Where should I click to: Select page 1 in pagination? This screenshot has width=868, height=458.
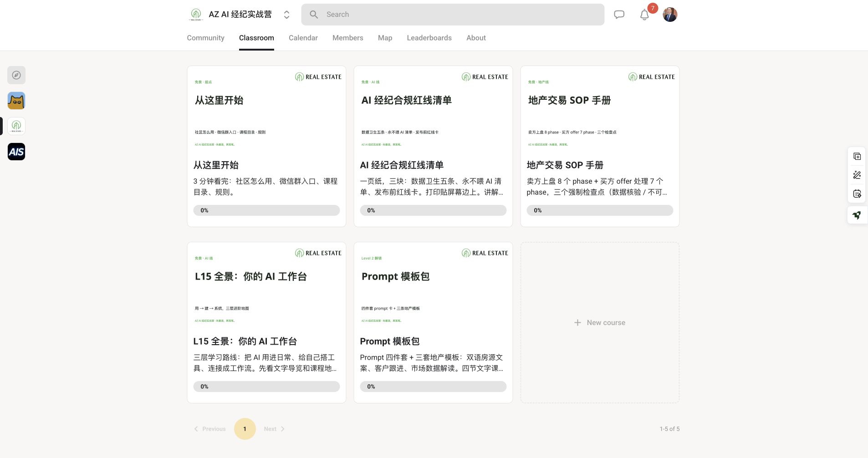(245, 429)
